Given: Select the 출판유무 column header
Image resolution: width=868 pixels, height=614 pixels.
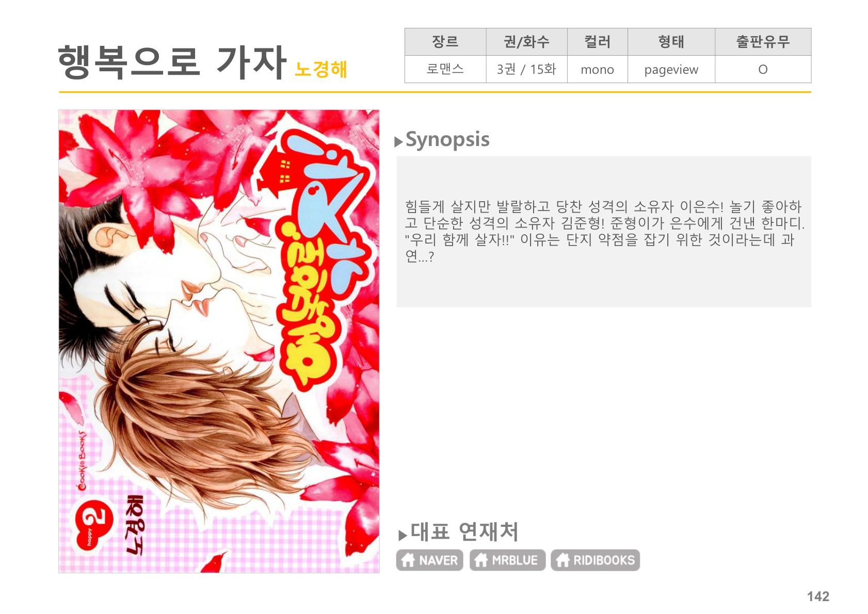Looking at the screenshot, I should tap(763, 42).
